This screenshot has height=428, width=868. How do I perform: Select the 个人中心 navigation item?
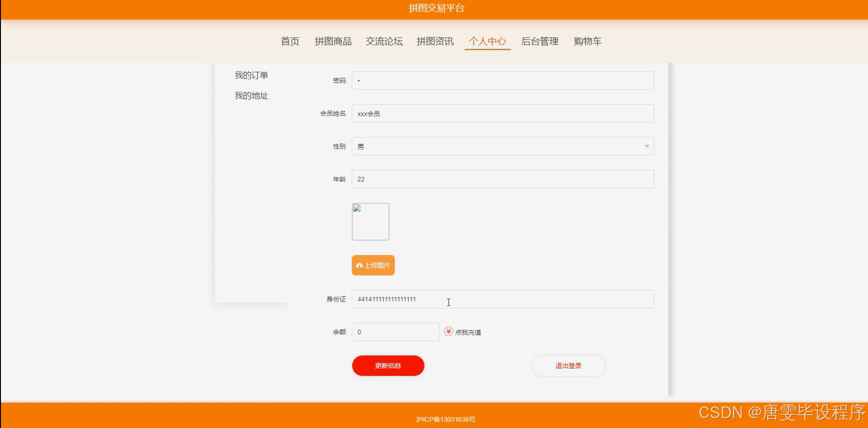(x=487, y=41)
